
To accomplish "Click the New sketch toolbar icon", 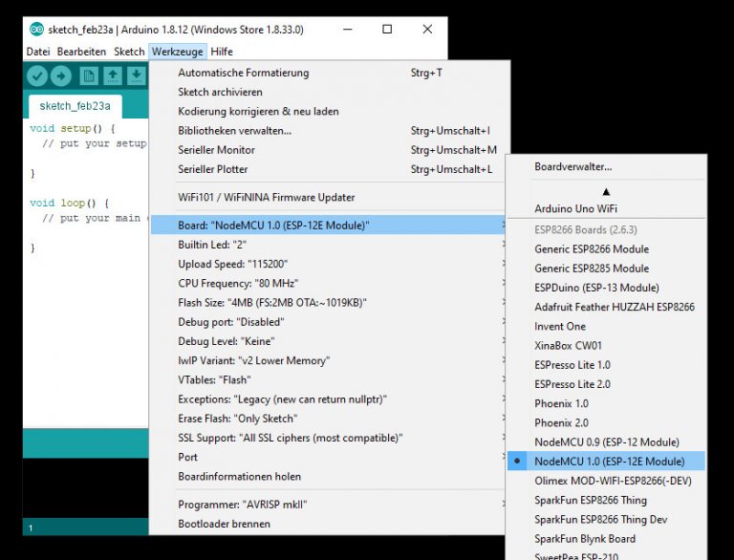I will coord(89,76).
